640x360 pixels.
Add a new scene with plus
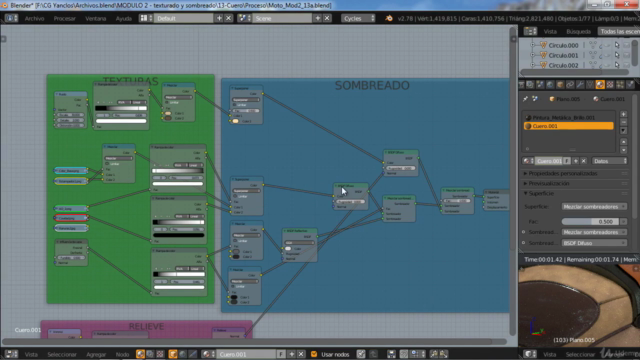[x=318, y=18]
